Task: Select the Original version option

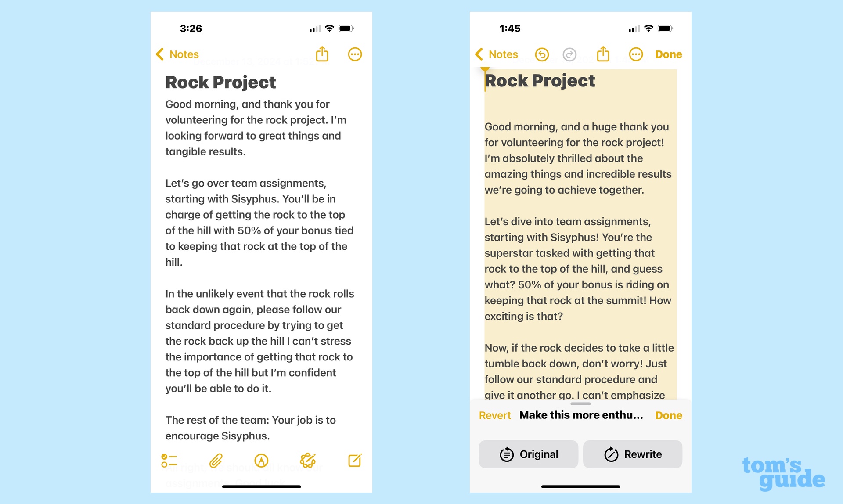Action: pos(530,453)
